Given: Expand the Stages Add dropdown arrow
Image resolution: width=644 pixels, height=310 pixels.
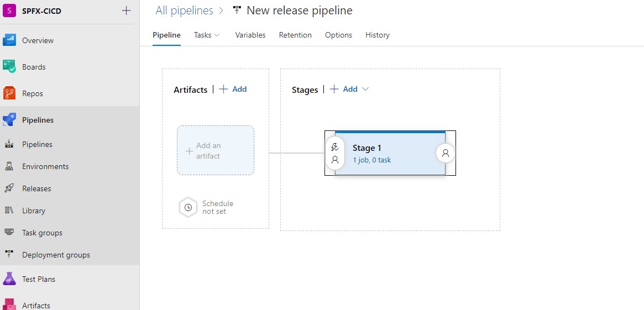Looking at the screenshot, I should 365,89.
